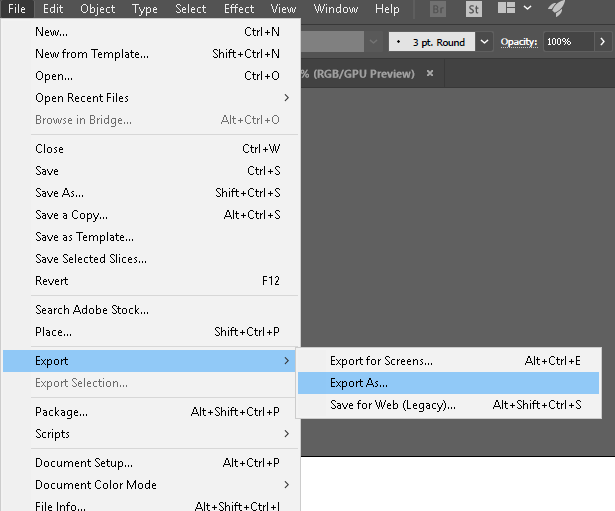The image size is (615, 511).
Task: Choose Place... menu entry
Action: coord(150,331)
